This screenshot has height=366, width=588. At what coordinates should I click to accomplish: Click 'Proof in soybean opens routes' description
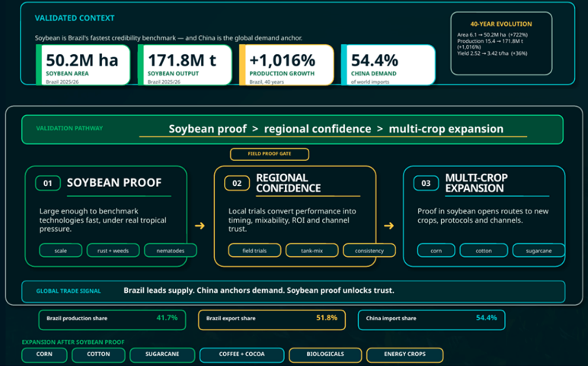483,216
